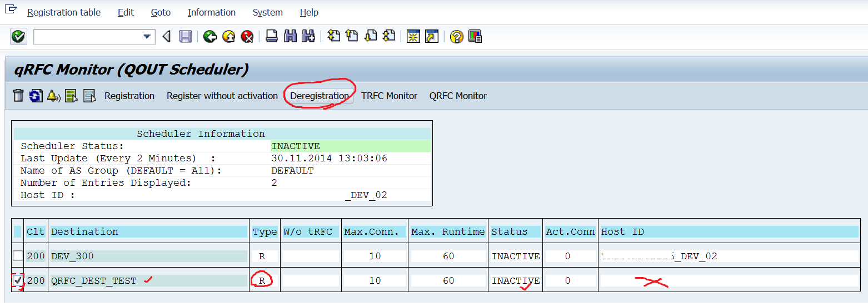Click the Find binoculars icon
The width and height of the screenshot is (868, 306).
tap(290, 37)
